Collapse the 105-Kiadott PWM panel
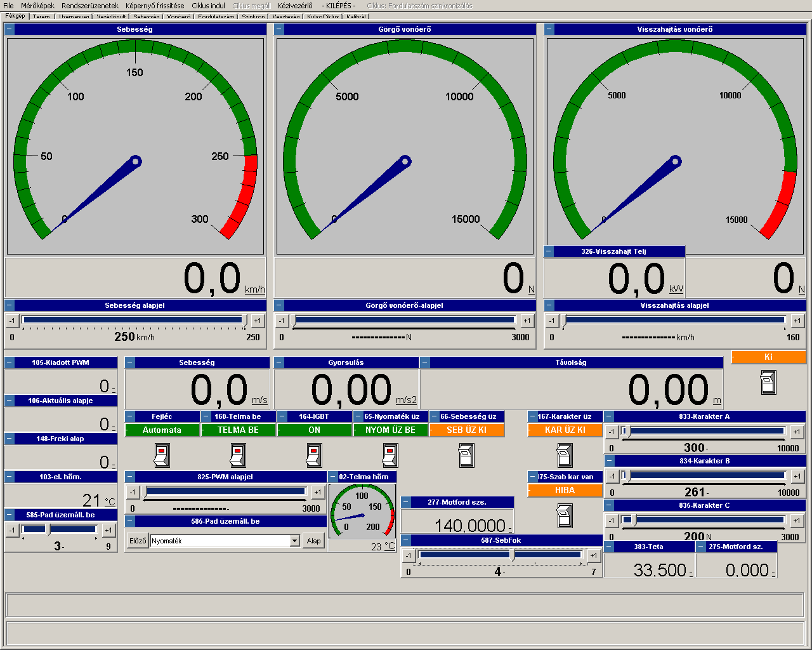 (10, 362)
